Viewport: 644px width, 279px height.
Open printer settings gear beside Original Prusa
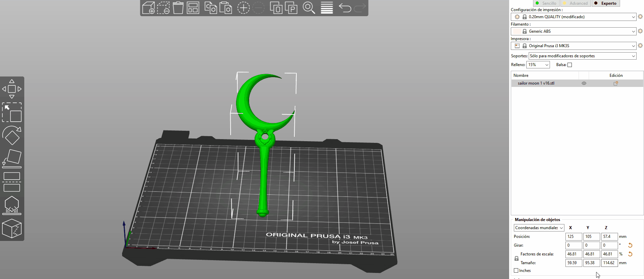[640, 45]
